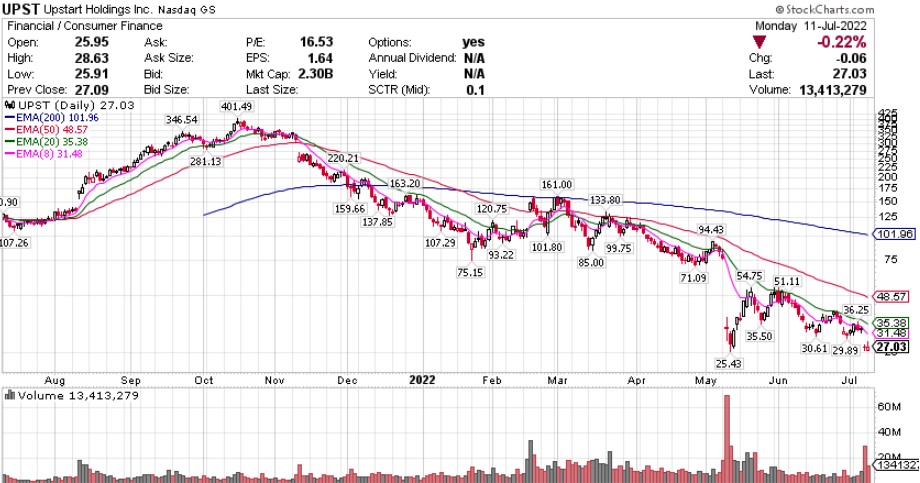Click the SCTR (Mid) value 0.1
Image resolution: width=920 pixels, height=483 pixels.
click(476, 90)
